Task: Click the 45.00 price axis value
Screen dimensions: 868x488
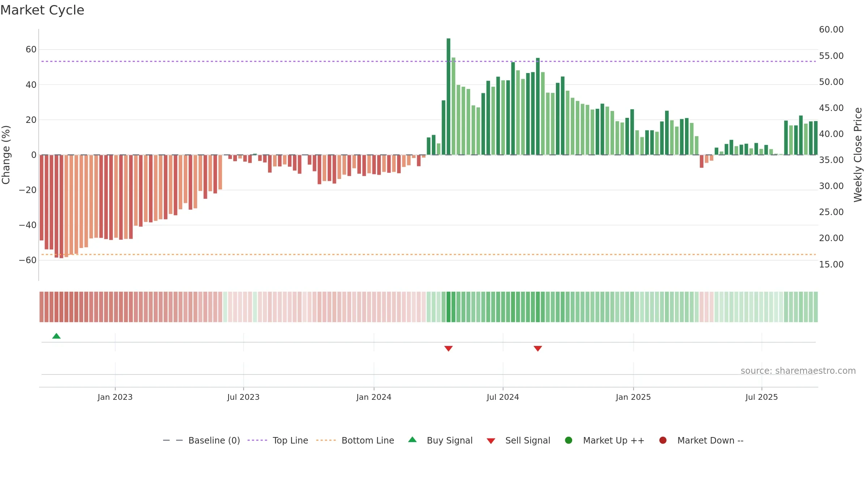Action: pos(831,108)
